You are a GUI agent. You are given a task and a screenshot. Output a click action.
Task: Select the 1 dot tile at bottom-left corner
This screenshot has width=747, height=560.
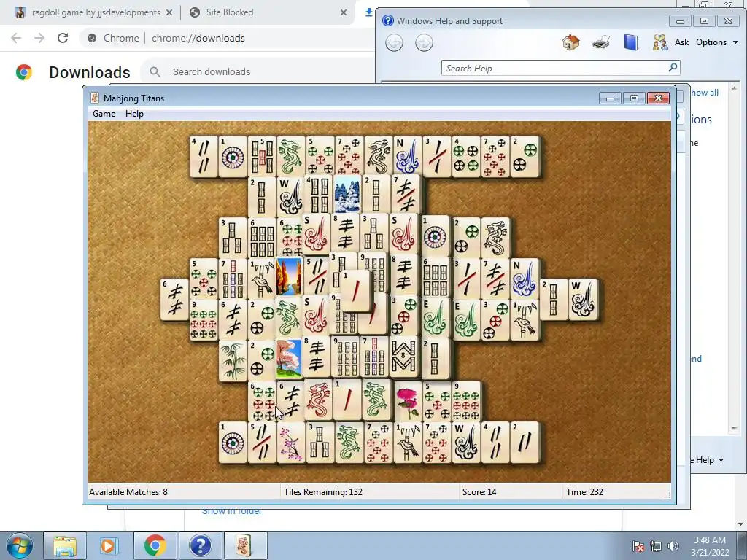(x=233, y=443)
